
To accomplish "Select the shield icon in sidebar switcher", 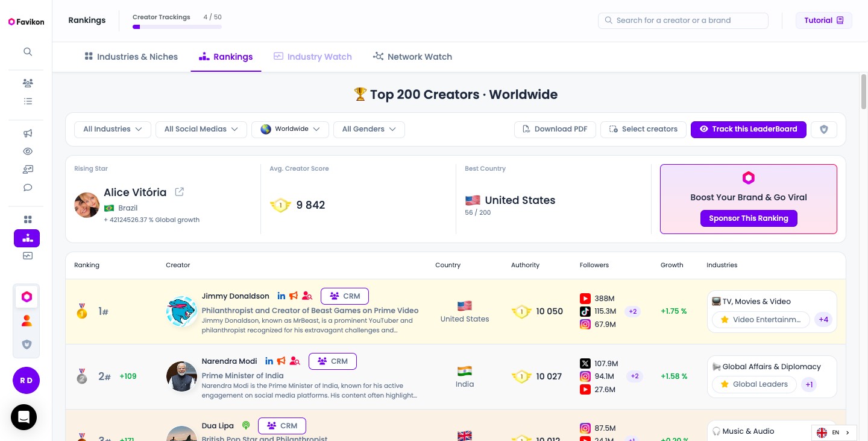I will tap(27, 344).
